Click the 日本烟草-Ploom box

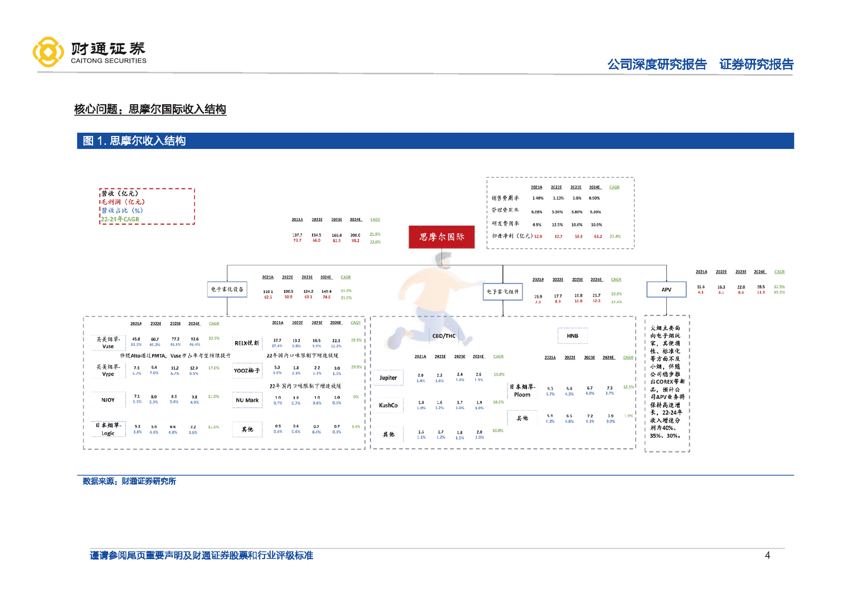(522, 390)
